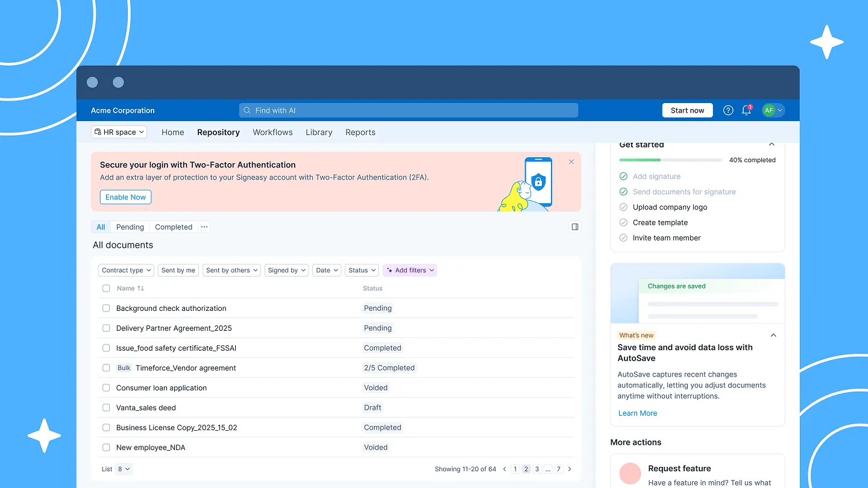This screenshot has width=868, height=488.
Task: Click the magnifying glass in the search bar
Action: pyautogui.click(x=247, y=110)
